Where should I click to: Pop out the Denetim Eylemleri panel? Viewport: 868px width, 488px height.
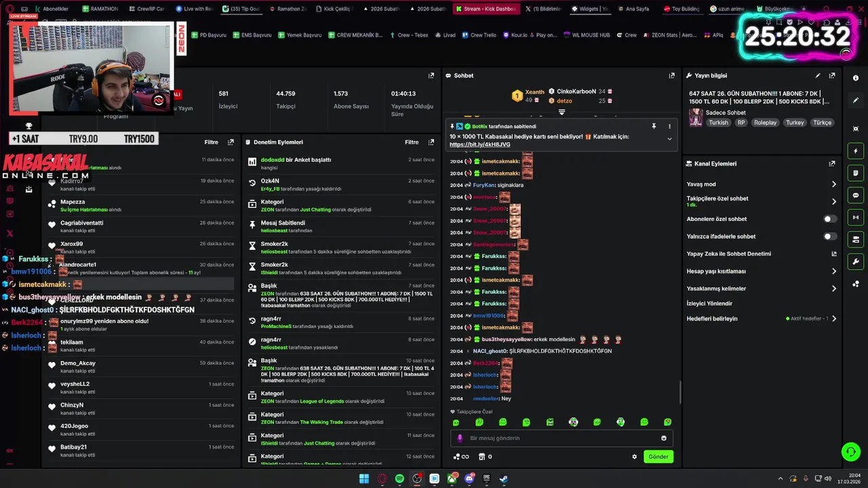coord(431,142)
